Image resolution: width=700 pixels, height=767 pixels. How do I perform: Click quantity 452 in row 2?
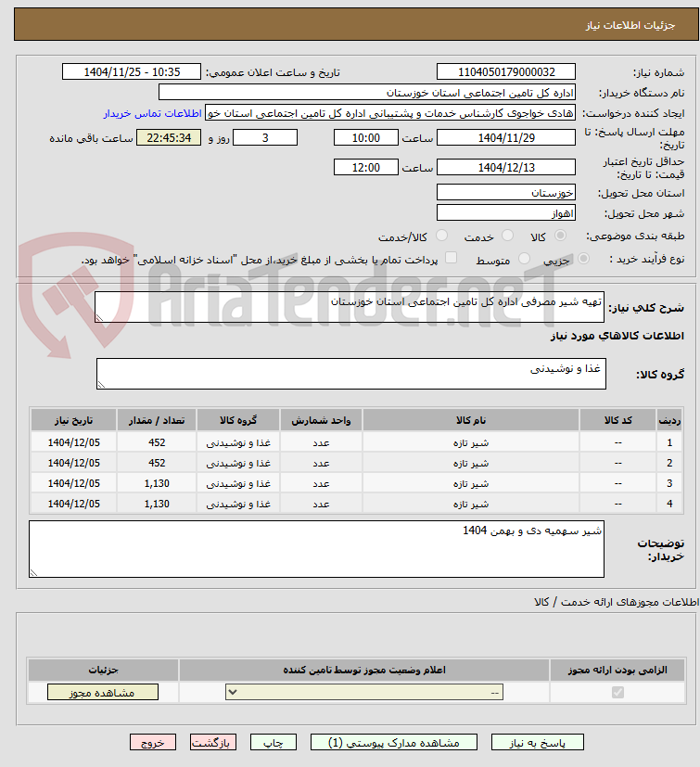coord(157,463)
